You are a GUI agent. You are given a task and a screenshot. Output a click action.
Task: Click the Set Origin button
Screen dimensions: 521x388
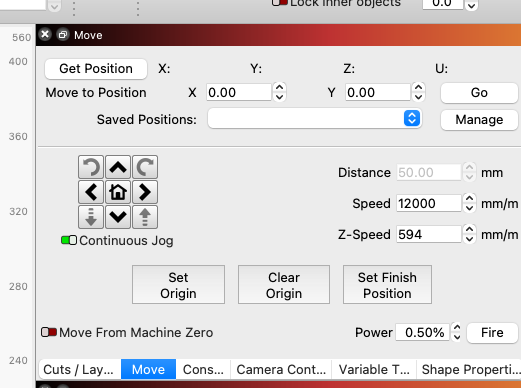click(178, 285)
